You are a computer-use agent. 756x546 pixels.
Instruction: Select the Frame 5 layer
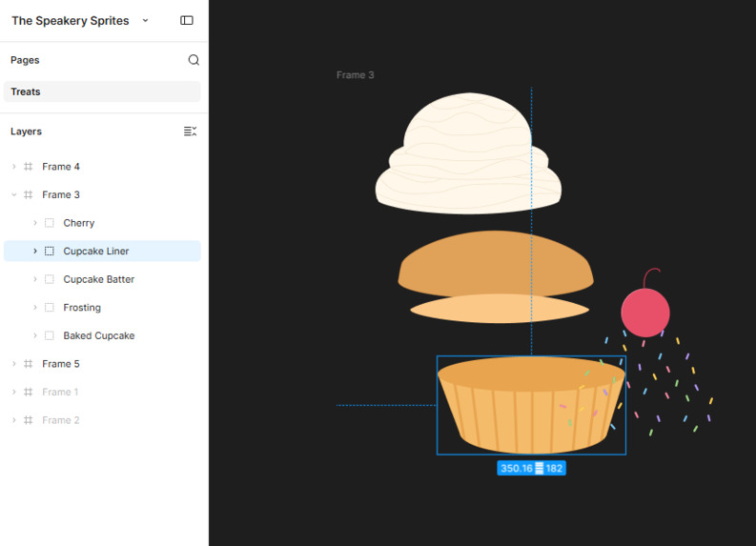click(x=102, y=364)
